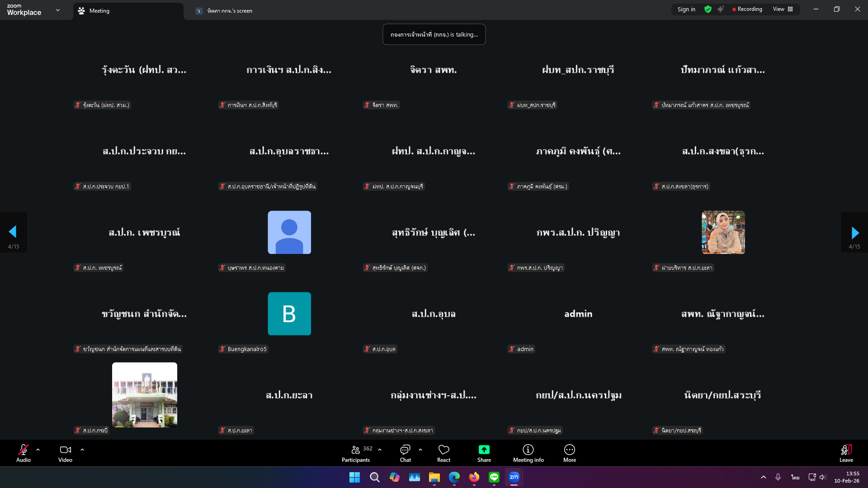The image size is (868, 488).
Task: Leave the meeting
Action: click(846, 453)
